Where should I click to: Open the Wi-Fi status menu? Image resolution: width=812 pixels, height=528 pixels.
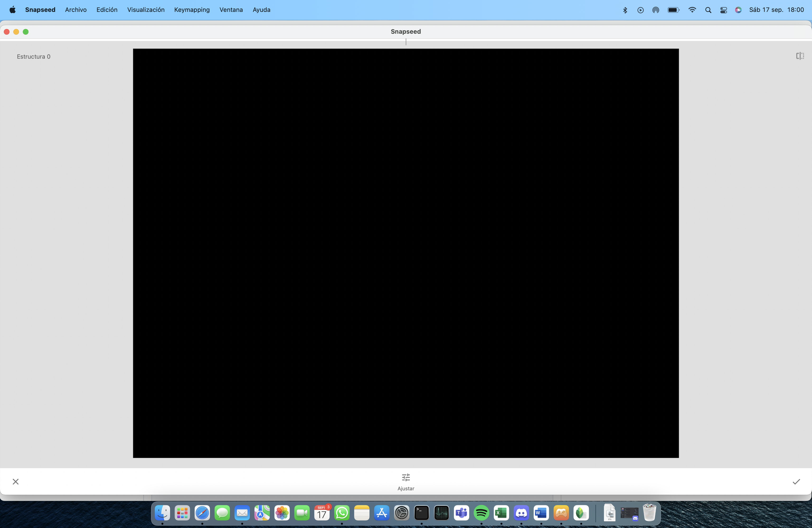tap(692, 10)
